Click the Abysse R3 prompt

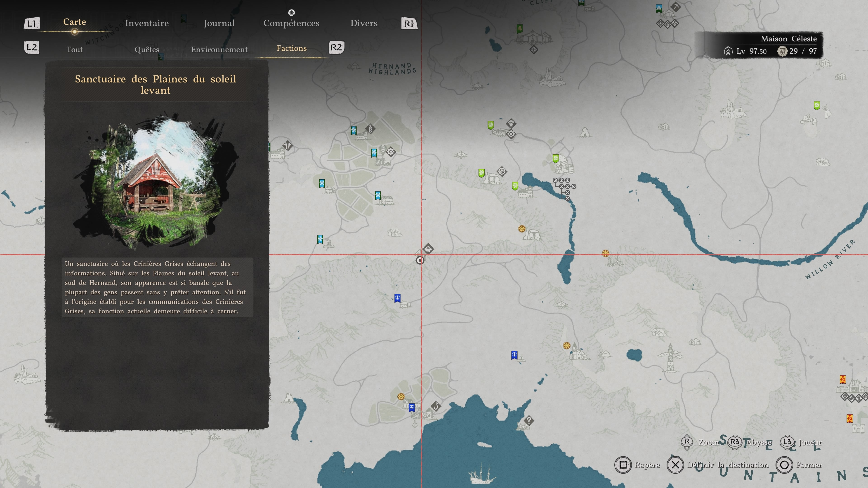[749, 442]
